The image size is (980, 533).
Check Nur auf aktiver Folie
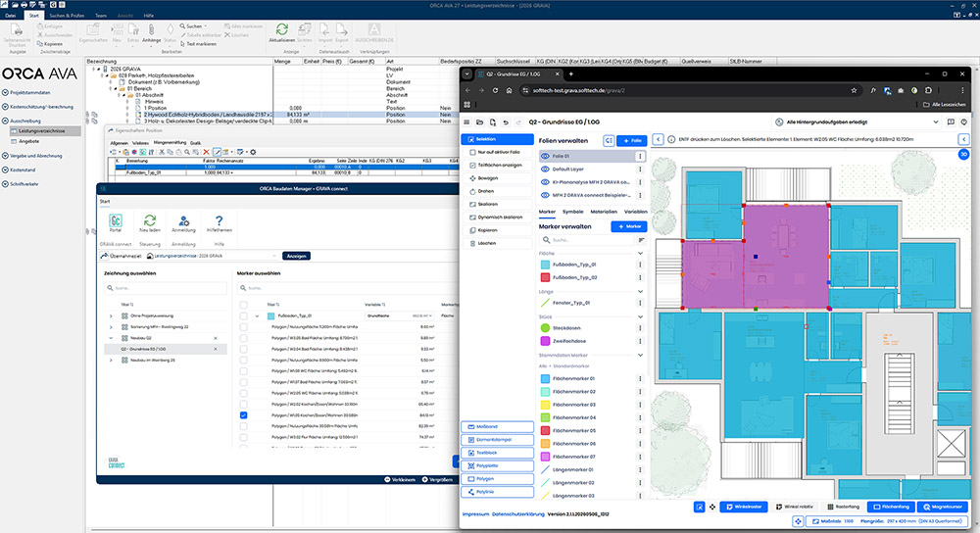(x=472, y=153)
